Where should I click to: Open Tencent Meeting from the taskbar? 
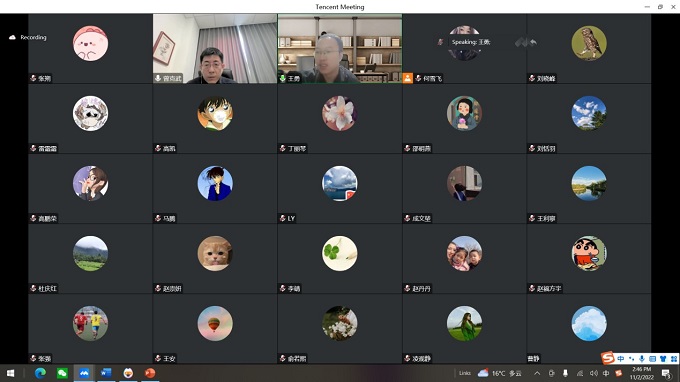click(x=84, y=373)
